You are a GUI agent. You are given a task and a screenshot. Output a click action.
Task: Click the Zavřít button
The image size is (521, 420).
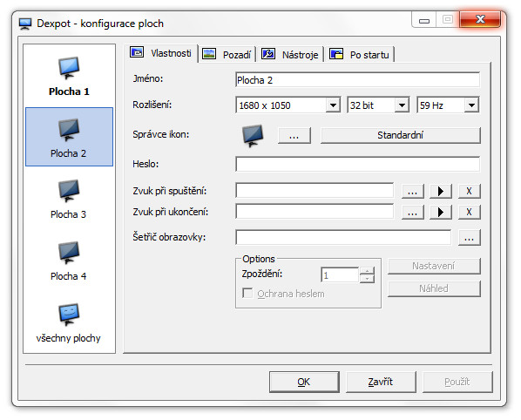tap(381, 383)
